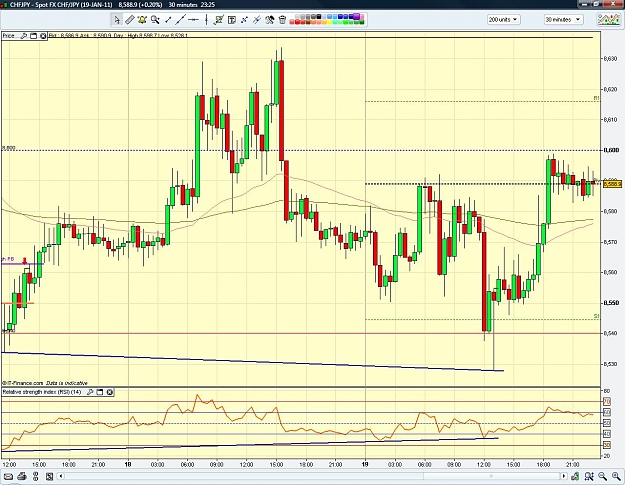Click the 18 date label on time axis

(x=128, y=465)
